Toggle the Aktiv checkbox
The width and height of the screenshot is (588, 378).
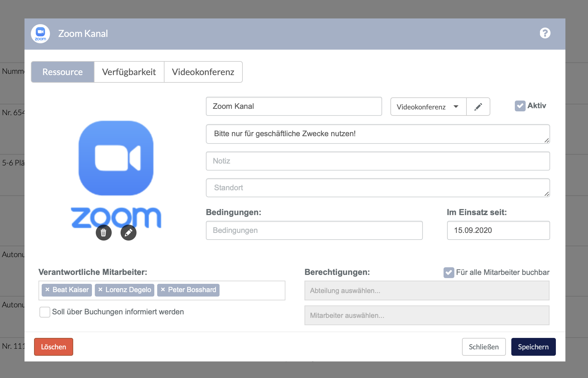coord(520,106)
